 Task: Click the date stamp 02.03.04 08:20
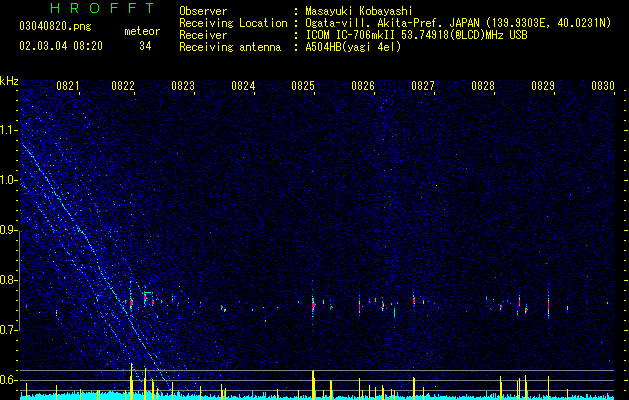61,46
